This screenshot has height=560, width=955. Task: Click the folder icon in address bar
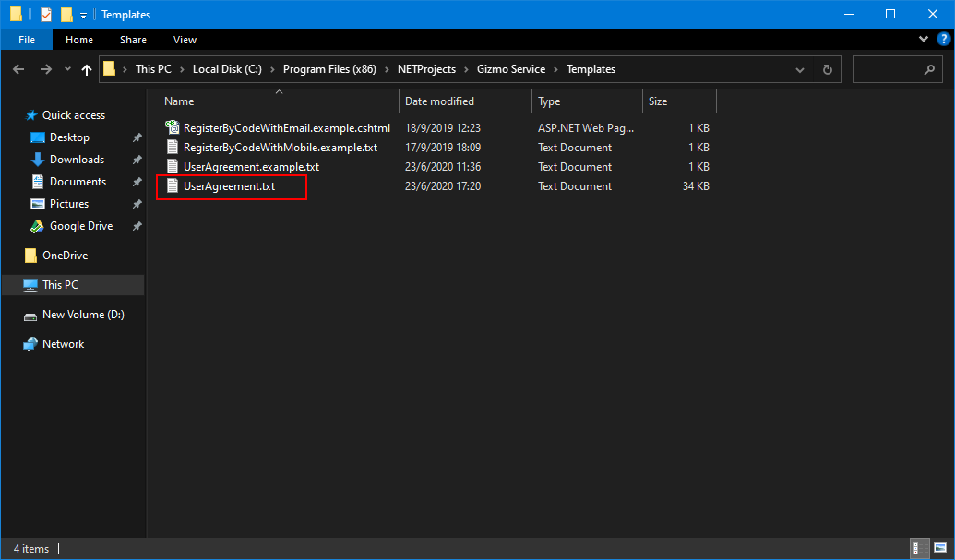tap(109, 69)
